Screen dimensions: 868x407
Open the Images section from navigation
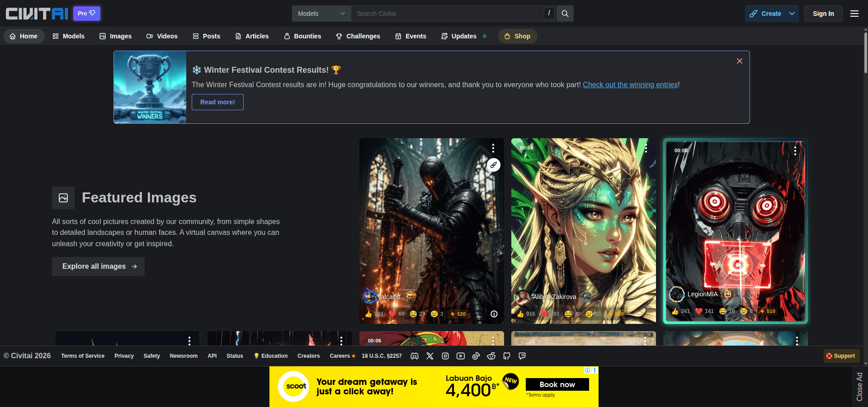115,36
